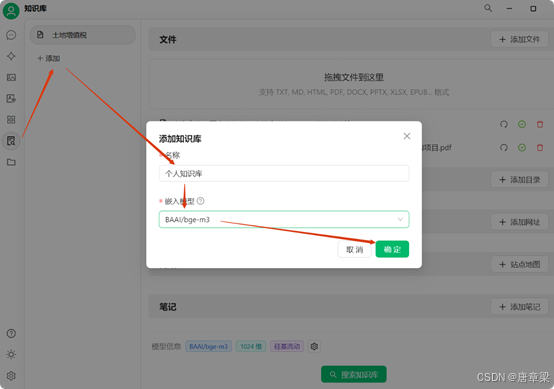Open the translate sidebar icon

point(11,99)
